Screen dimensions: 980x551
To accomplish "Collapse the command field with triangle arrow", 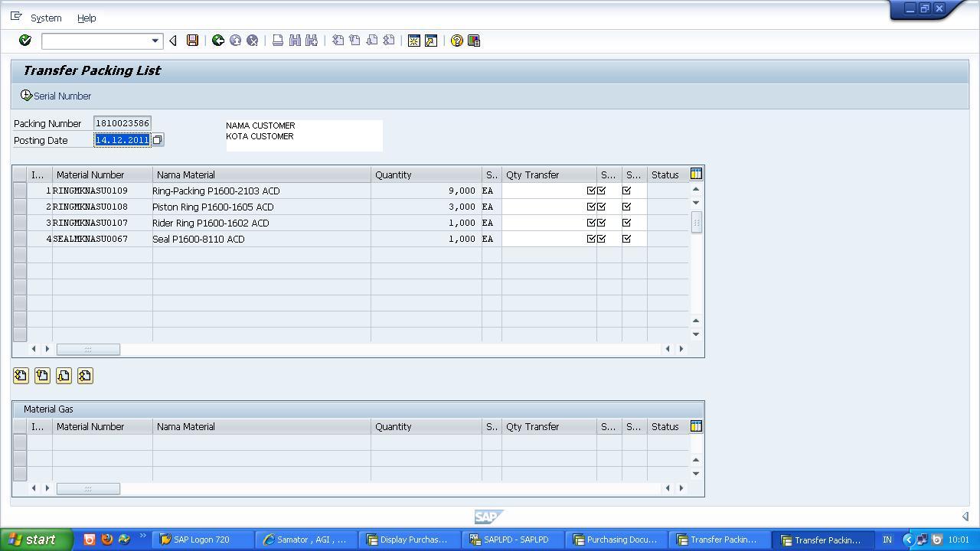I will point(173,41).
